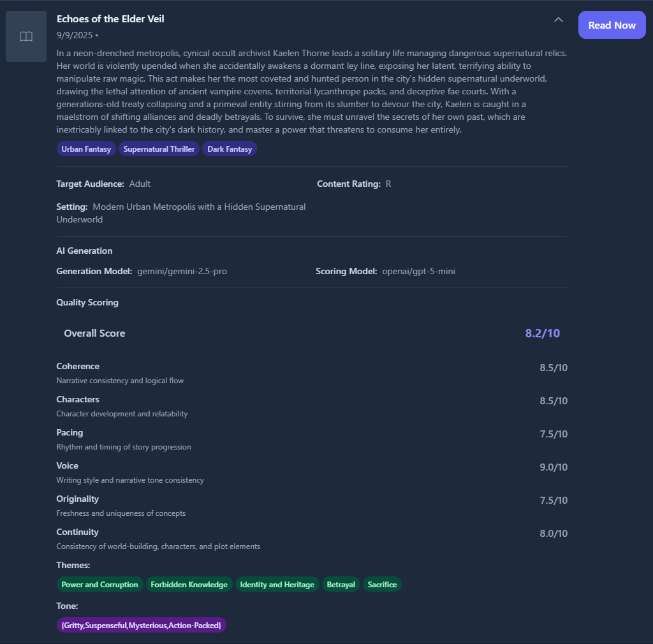Collapse the story details panel
Screen dimensions: 653x644
tap(559, 20)
